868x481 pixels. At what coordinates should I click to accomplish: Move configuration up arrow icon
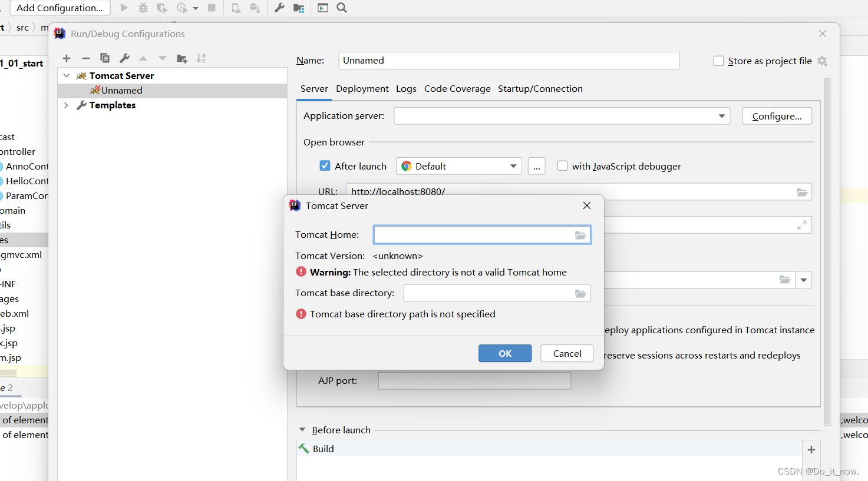click(143, 58)
